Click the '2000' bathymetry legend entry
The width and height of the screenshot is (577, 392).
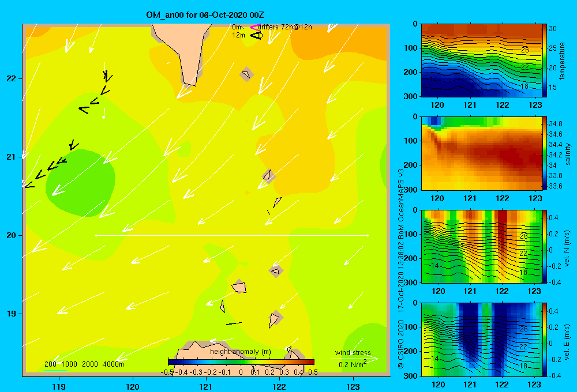[x=90, y=364]
